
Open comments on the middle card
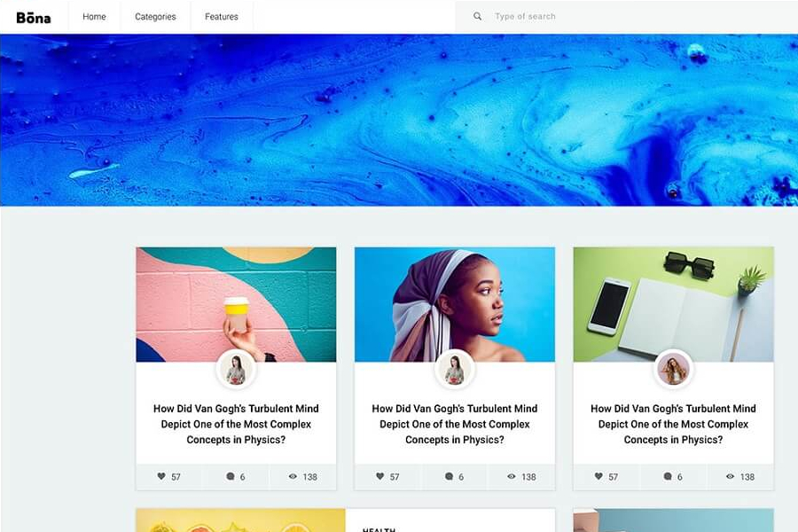449,476
